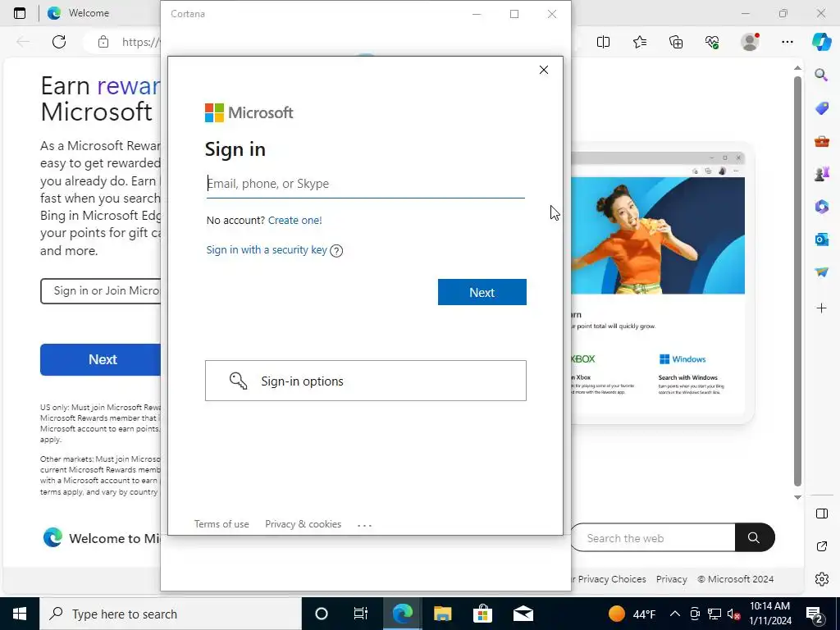Open Cortana from the taskbar circle
This screenshot has height=630, width=840.
point(321,614)
